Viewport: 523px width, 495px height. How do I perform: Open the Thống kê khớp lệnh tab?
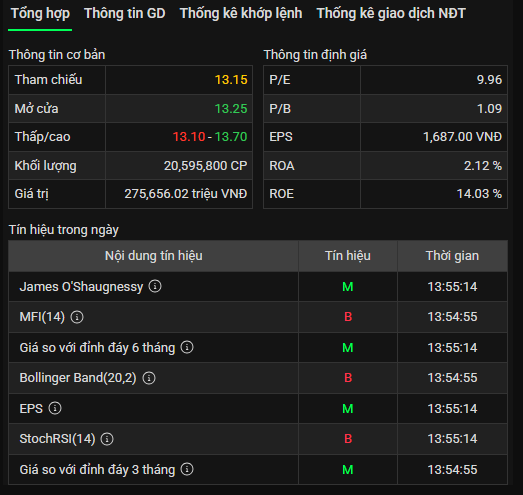(x=241, y=13)
